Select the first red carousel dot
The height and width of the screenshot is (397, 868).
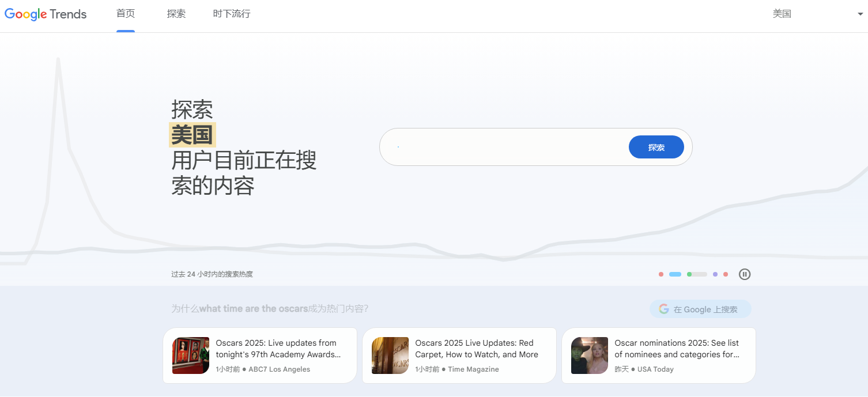pos(661,274)
